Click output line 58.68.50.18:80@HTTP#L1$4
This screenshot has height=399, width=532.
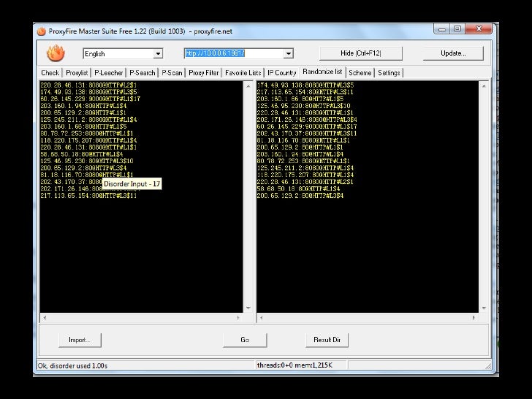(x=298, y=189)
